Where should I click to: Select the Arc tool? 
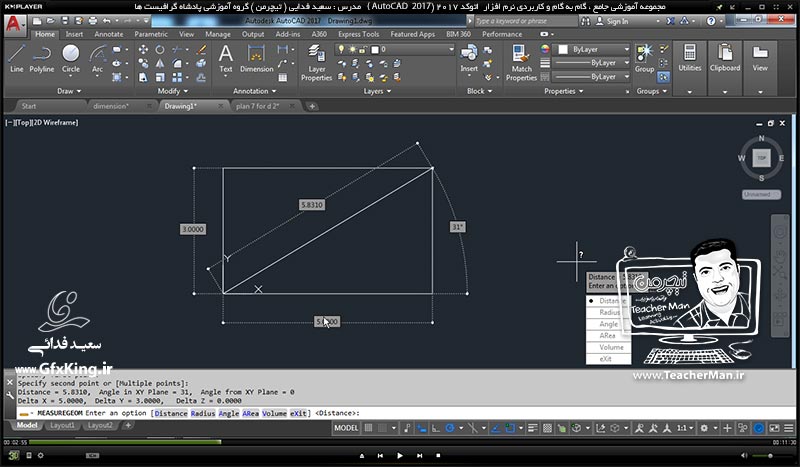tap(97, 58)
